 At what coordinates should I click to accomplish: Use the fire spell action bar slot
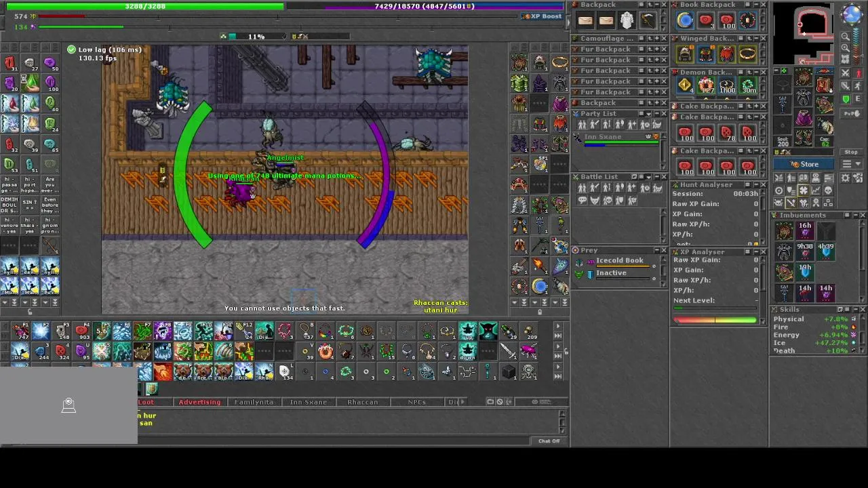coord(163,371)
